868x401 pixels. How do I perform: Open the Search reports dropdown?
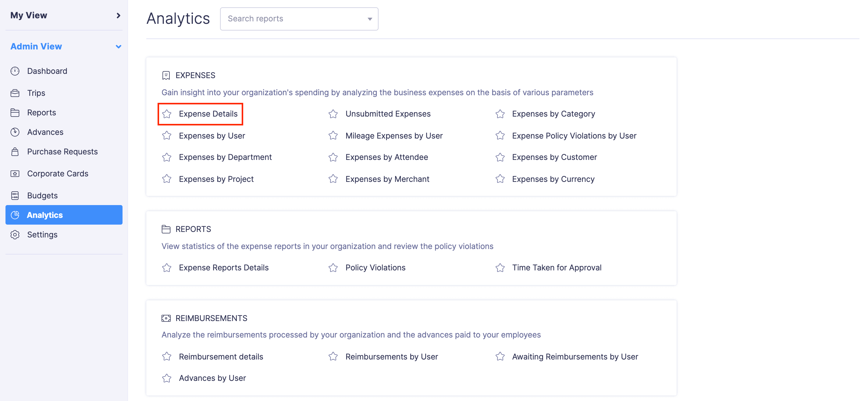(x=370, y=19)
